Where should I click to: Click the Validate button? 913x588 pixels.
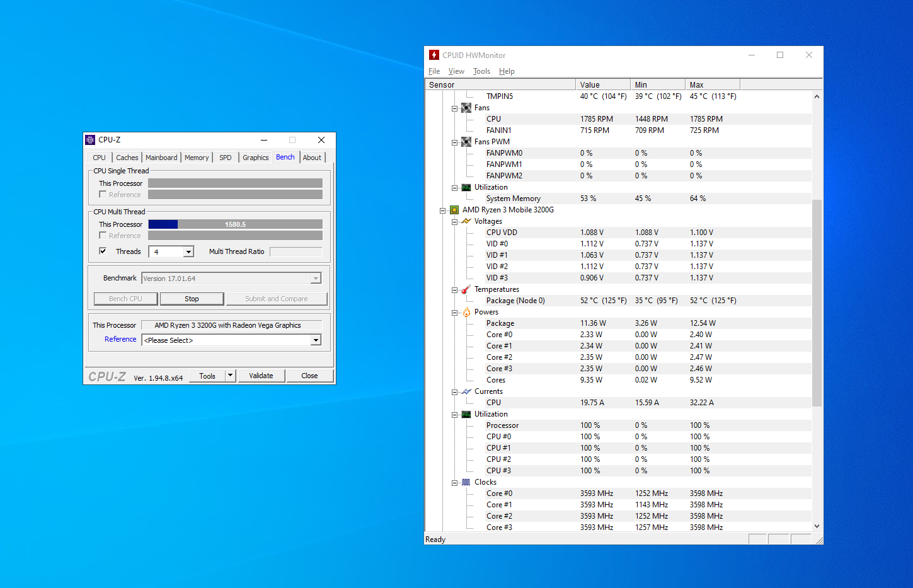261,376
